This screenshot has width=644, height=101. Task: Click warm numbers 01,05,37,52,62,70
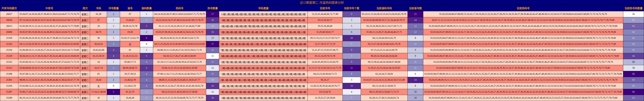[x=130, y=38]
